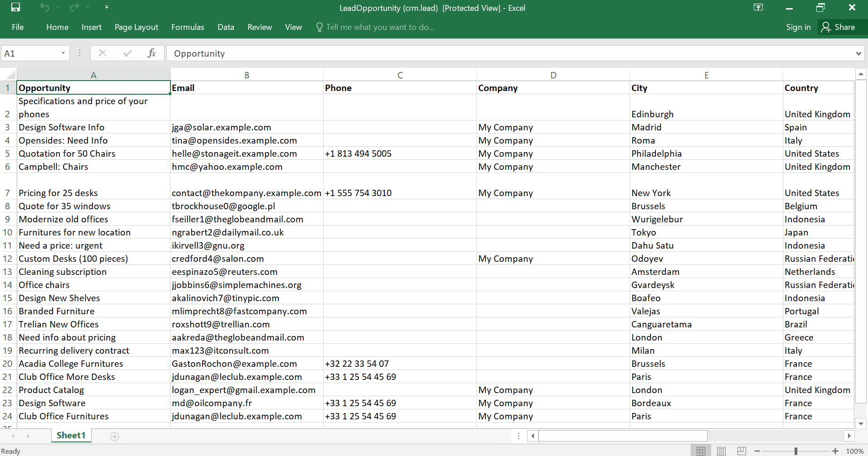Click the Cancel X formula bar icon
The height and width of the screenshot is (456, 868).
[103, 53]
